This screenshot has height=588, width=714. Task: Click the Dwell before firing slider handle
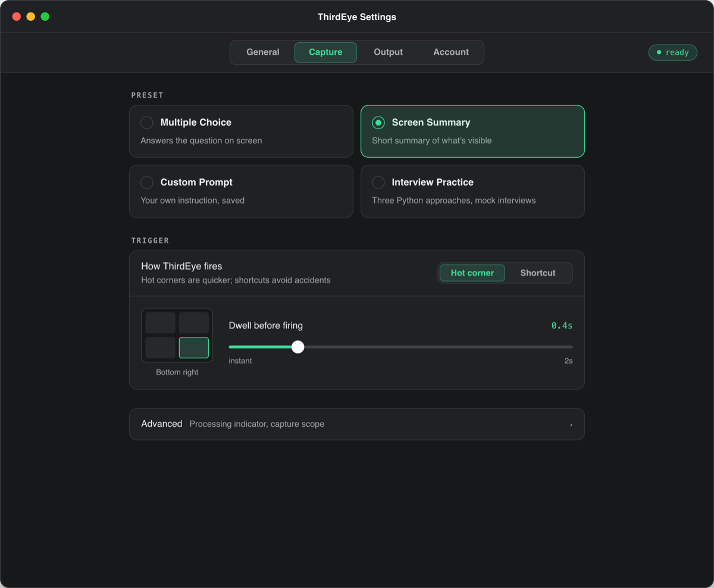click(298, 347)
